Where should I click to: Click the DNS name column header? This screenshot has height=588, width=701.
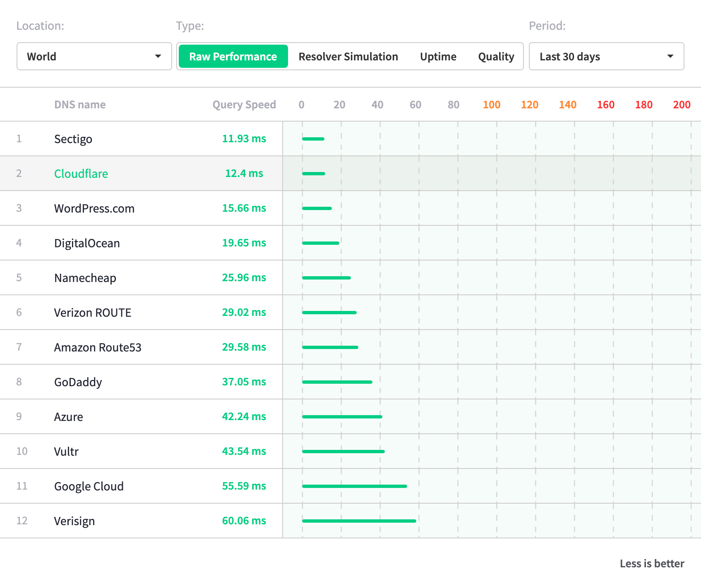(x=80, y=105)
